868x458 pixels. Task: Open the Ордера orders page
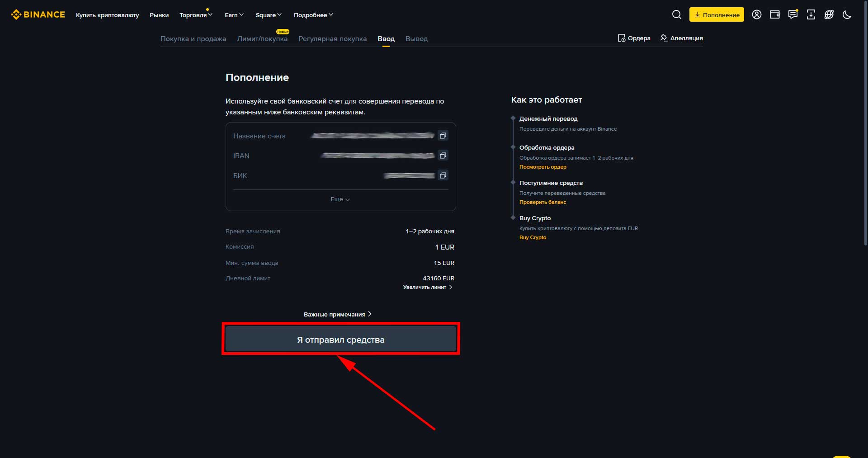coord(634,38)
